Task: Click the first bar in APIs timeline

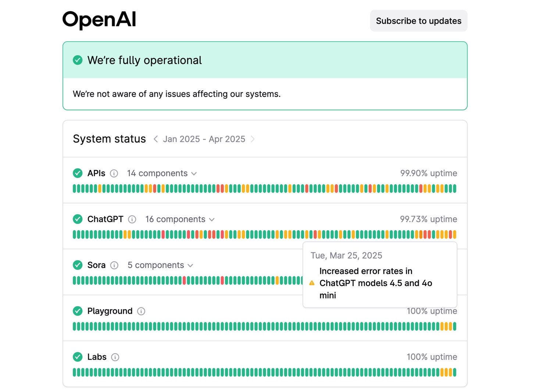Action: tap(75, 189)
